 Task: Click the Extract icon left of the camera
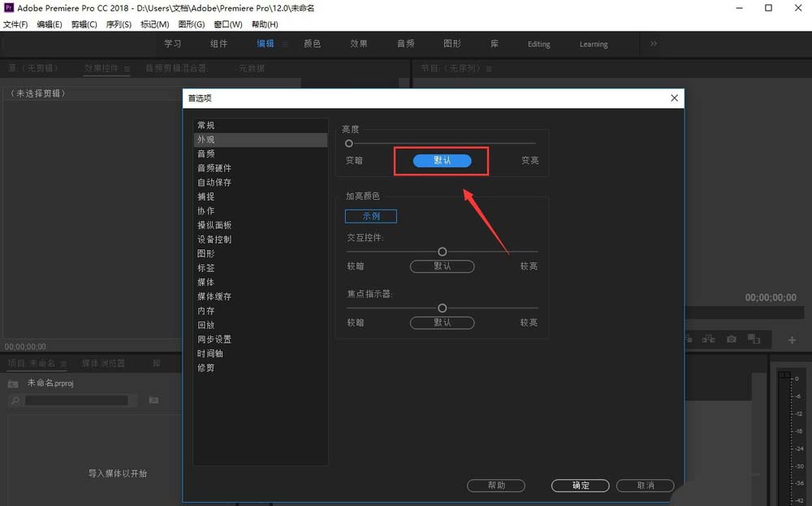pyautogui.click(x=708, y=339)
